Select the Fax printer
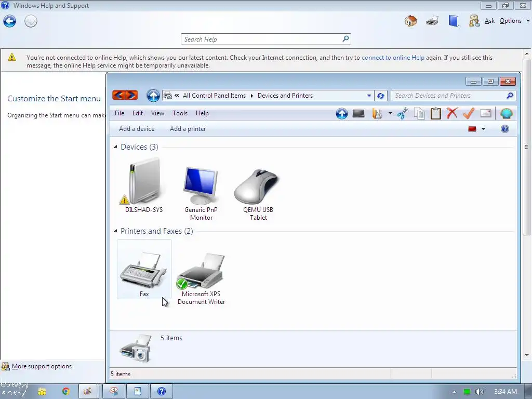 pyautogui.click(x=144, y=269)
